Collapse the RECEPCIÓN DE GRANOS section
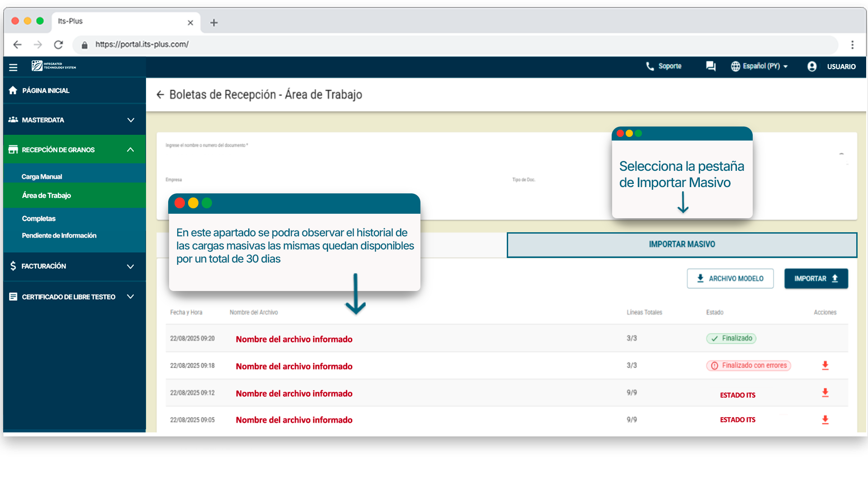The width and height of the screenshot is (868, 488). [131, 150]
